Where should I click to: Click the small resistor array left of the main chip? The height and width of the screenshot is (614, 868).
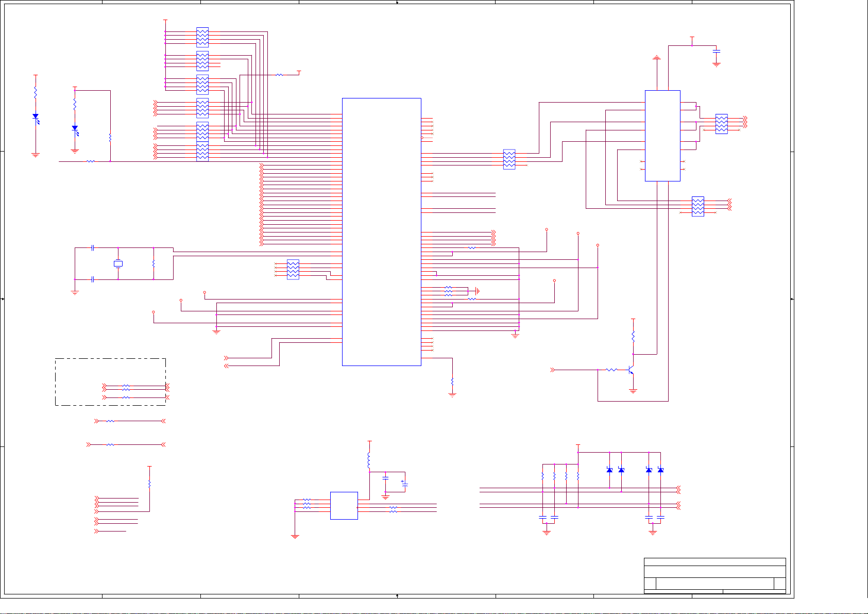293,270
